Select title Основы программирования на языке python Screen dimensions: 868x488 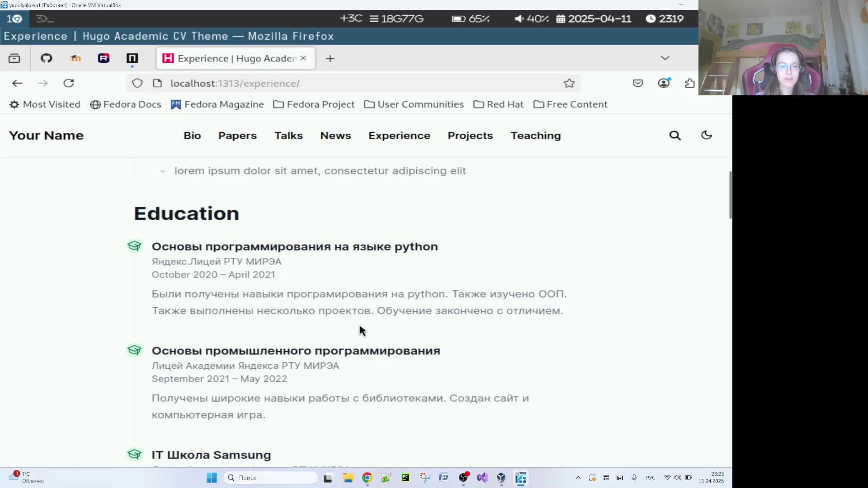pyautogui.click(x=295, y=247)
